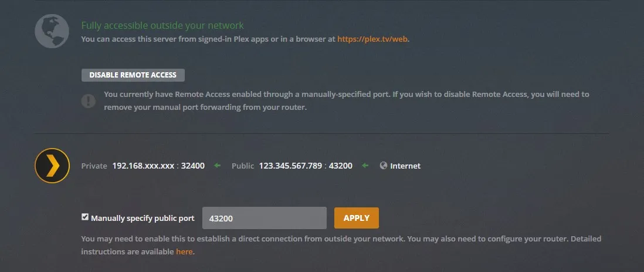Click the exclamation warning icon
The image size is (644, 272).
pos(88,100)
